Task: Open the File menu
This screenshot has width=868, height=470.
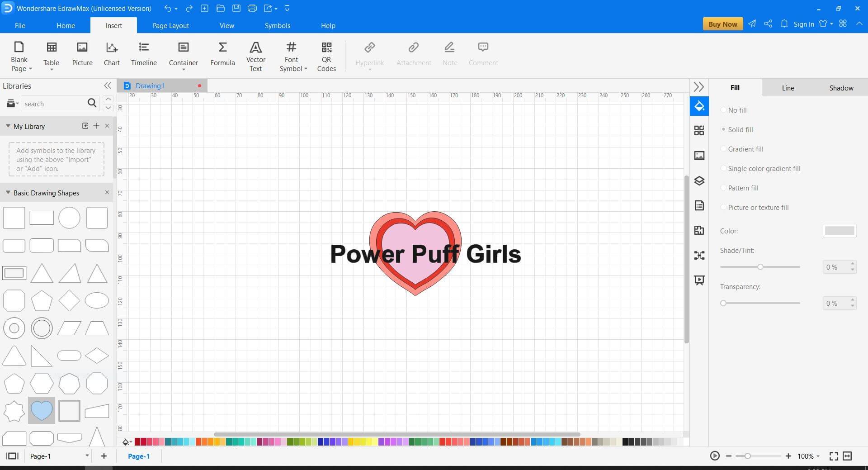Action: coord(20,25)
